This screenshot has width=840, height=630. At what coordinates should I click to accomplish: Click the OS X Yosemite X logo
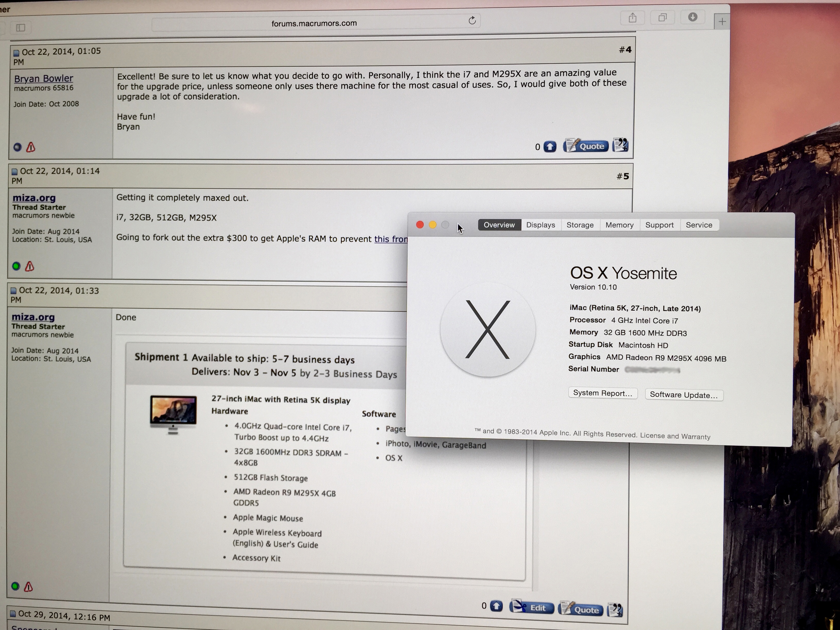(488, 329)
